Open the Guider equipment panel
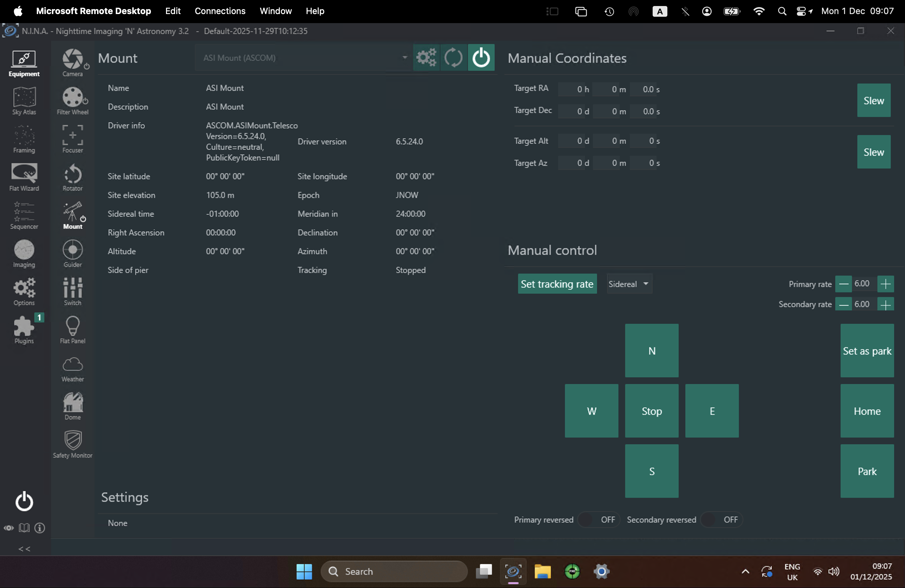This screenshot has height=588, width=905. pos(72,253)
